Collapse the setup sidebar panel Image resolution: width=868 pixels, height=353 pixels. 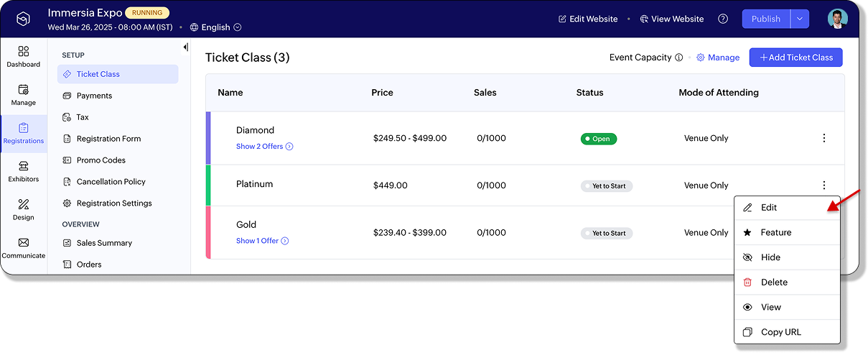pyautogui.click(x=185, y=47)
